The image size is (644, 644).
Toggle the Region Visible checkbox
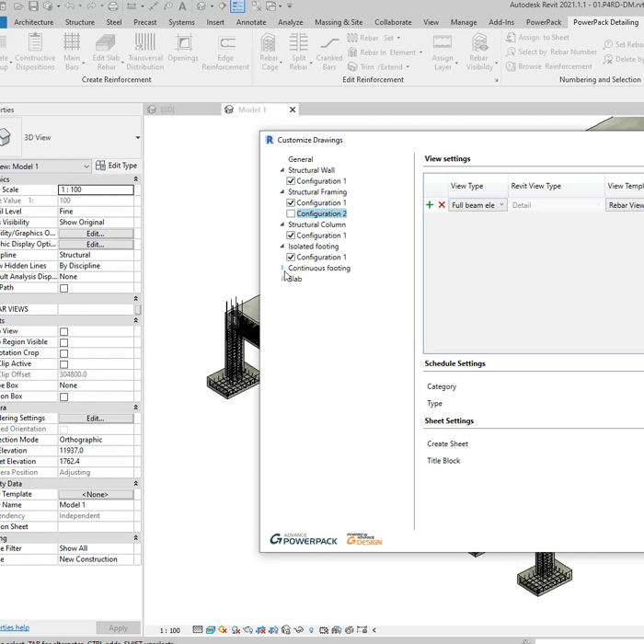coord(64,342)
